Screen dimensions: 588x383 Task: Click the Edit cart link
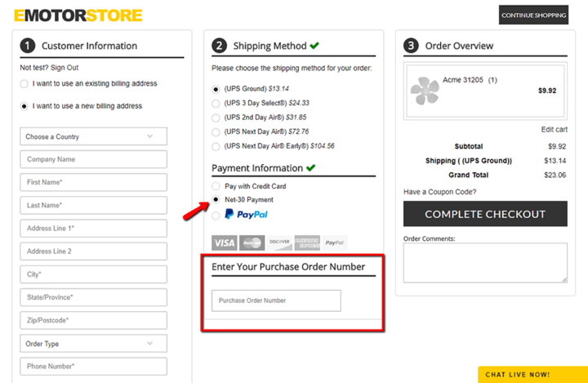554,129
